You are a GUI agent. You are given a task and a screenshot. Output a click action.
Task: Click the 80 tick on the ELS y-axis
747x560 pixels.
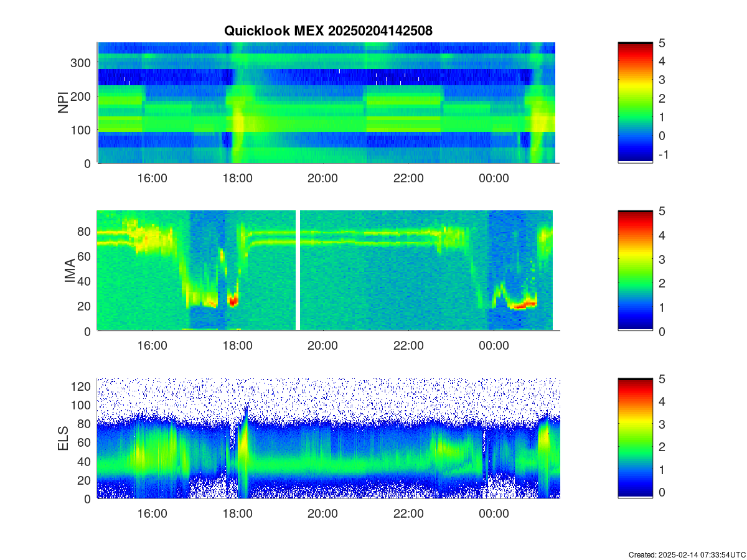(x=85, y=424)
